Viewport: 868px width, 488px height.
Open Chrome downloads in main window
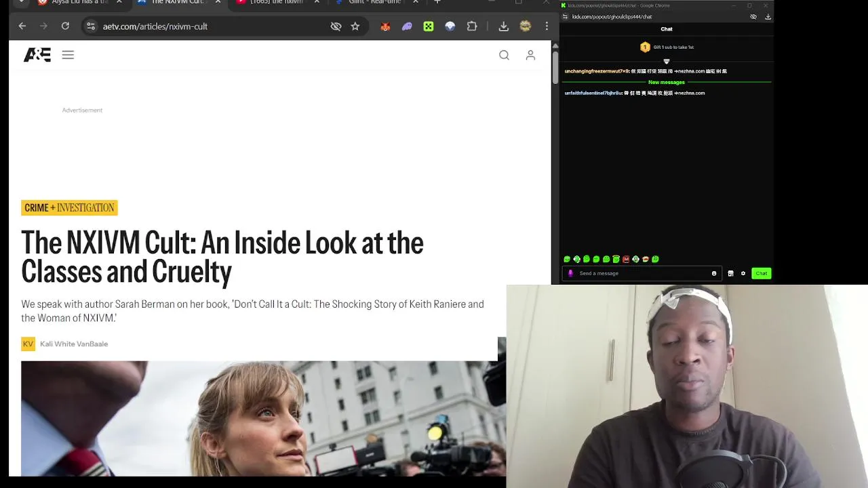point(503,26)
